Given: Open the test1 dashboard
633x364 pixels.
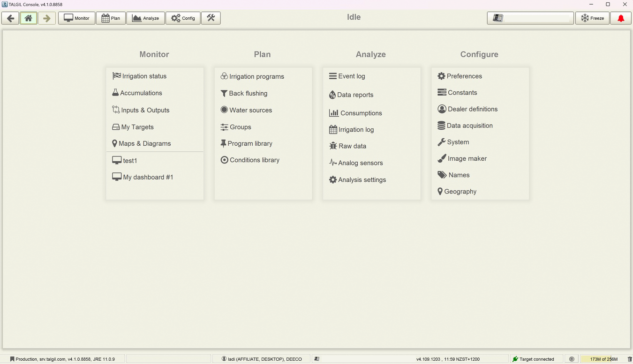Looking at the screenshot, I should pos(125,161).
